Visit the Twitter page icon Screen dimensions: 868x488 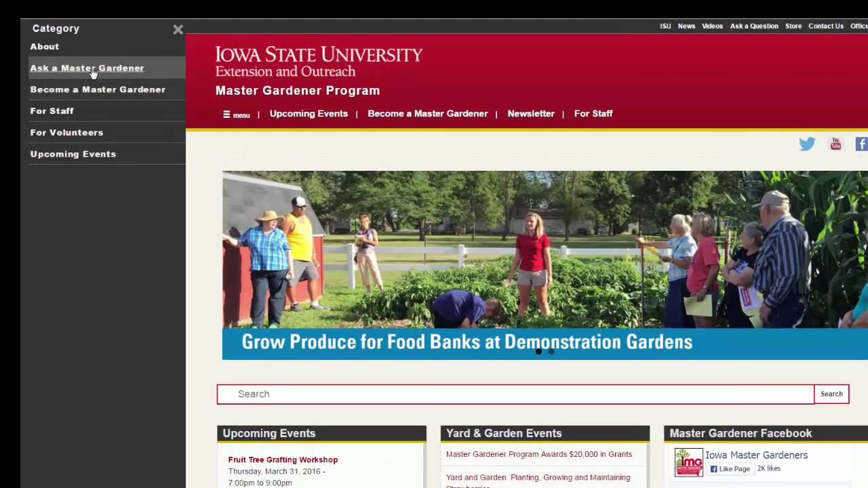pos(807,144)
